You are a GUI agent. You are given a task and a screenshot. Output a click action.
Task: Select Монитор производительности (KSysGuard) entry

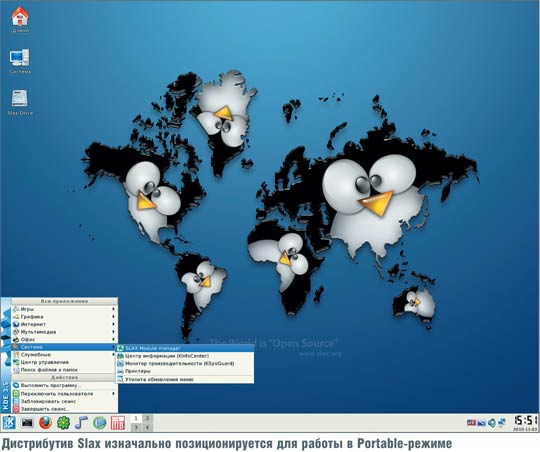(x=185, y=363)
